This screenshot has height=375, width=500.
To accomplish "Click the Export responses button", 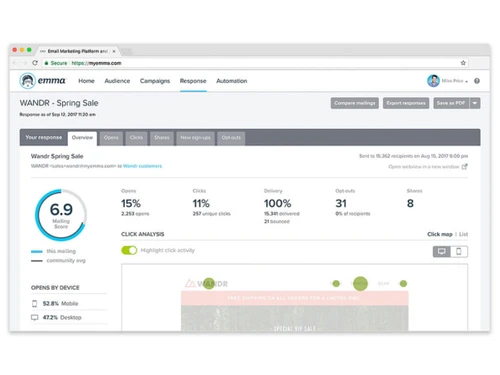I will (x=406, y=103).
